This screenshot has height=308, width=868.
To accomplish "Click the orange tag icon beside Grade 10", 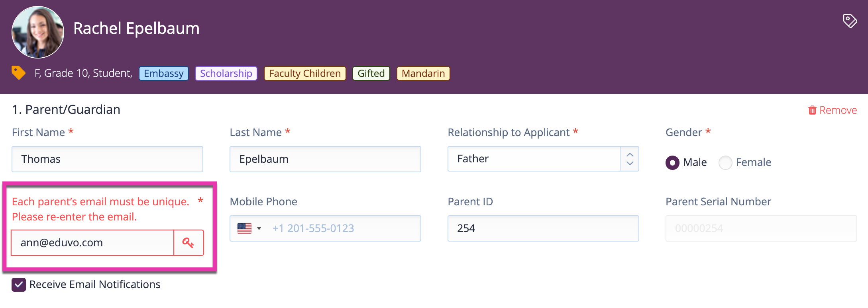I will click(18, 73).
